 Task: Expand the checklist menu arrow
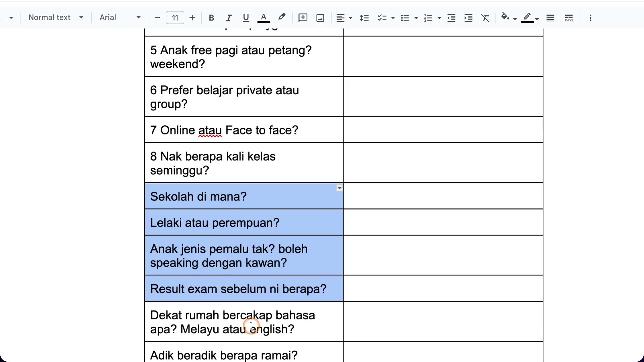point(393,18)
